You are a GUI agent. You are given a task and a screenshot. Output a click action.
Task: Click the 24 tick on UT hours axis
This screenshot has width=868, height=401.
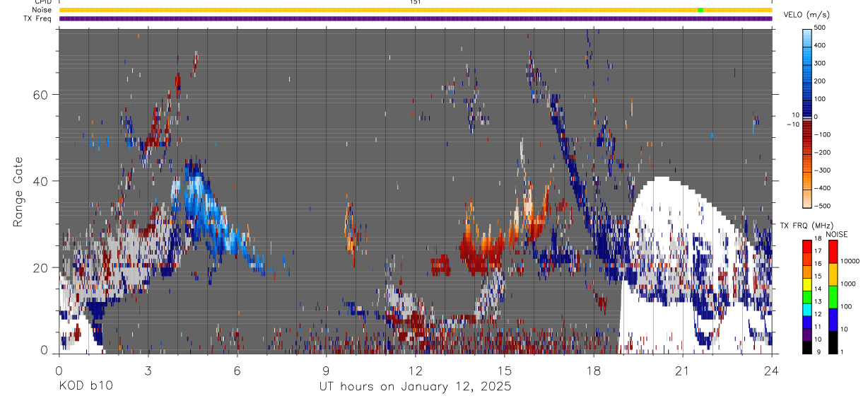pyautogui.click(x=772, y=370)
